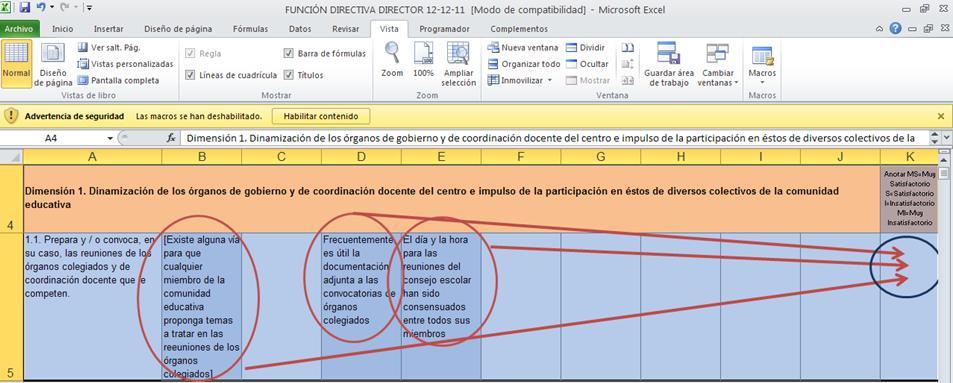The image size is (953, 383).
Task: Select the Dimensión 1 heading cell
Action: click(452, 198)
